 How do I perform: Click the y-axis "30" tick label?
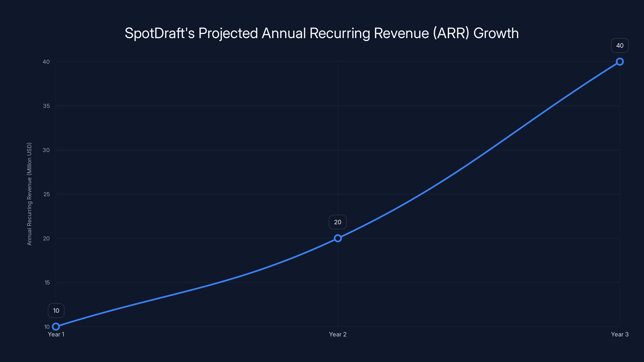point(47,150)
